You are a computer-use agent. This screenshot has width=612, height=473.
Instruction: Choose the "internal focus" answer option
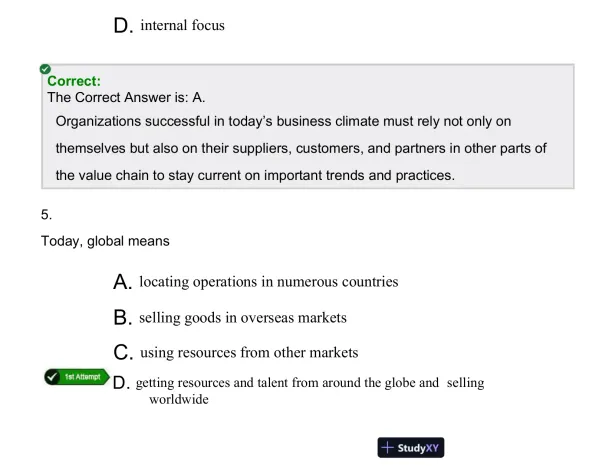(182, 25)
